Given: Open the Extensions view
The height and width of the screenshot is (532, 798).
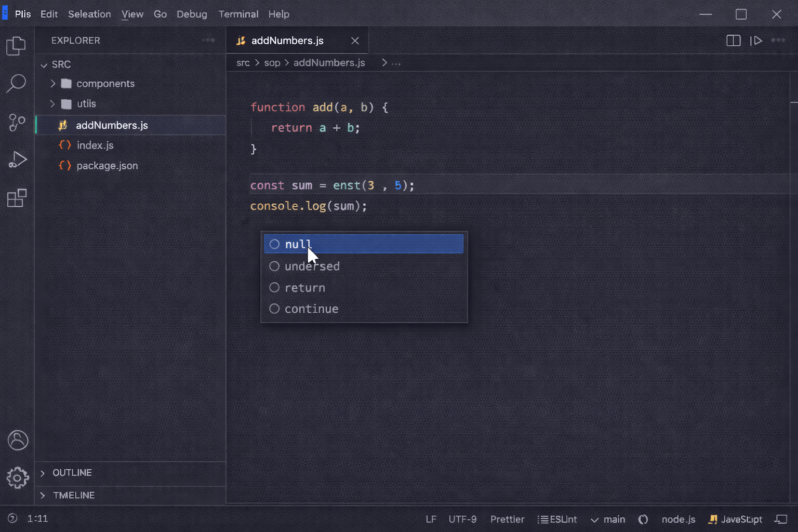Looking at the screenshot, I should [x=17, y=198].
